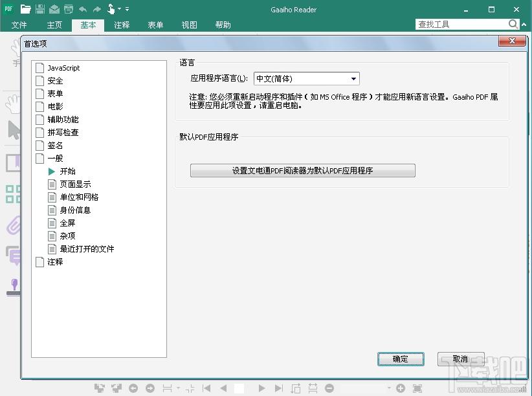Expand the 注释 tree category
This screenshot has height=396, width=532.
coord(40,262)
